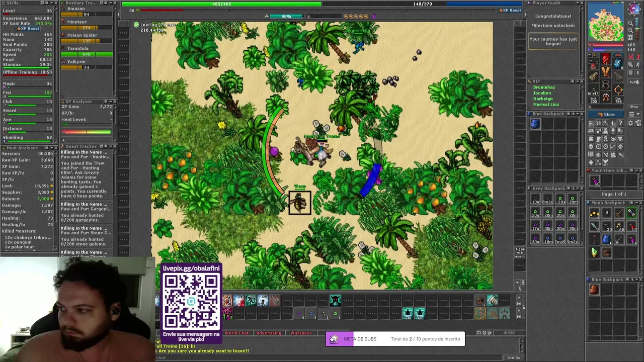Collapse the Bestiary Tracker panel
Screen dimensions: 644x362
coord(111,3)
